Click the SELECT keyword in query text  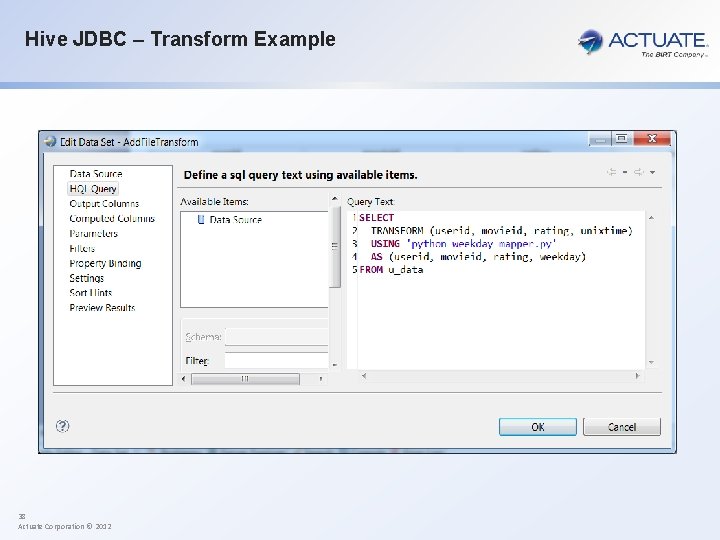pyautogui.click(x=377, y=218)
